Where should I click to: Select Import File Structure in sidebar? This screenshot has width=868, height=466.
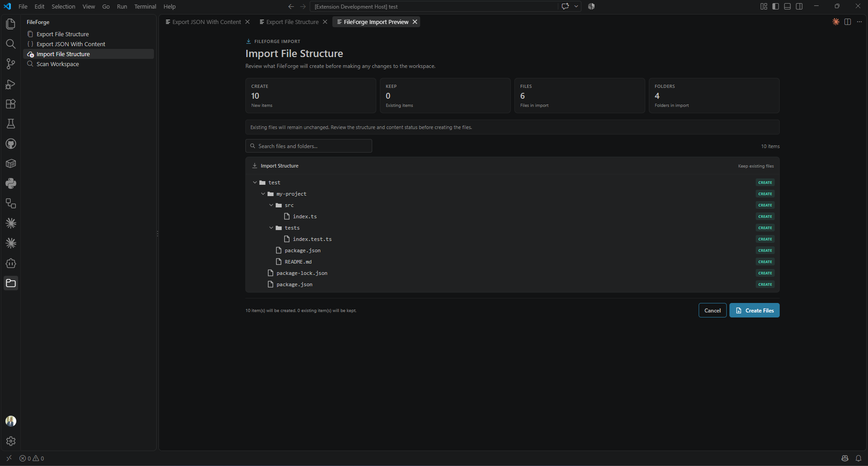pyautogui.click(x=89, y=54)
